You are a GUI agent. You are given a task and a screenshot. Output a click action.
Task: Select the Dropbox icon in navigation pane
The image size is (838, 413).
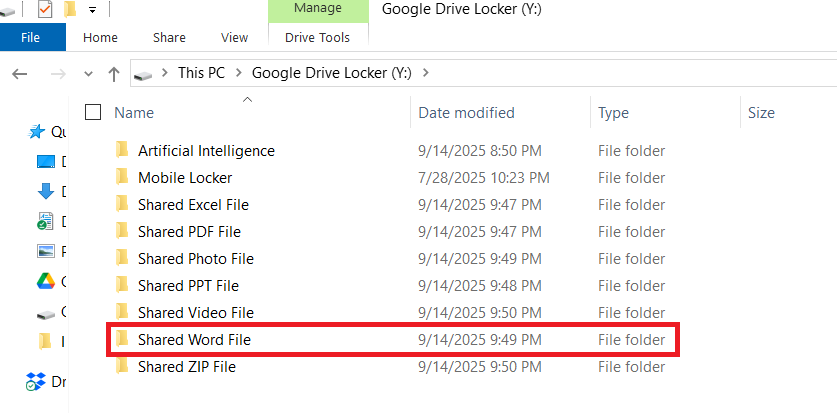click(x=37, y=381)
